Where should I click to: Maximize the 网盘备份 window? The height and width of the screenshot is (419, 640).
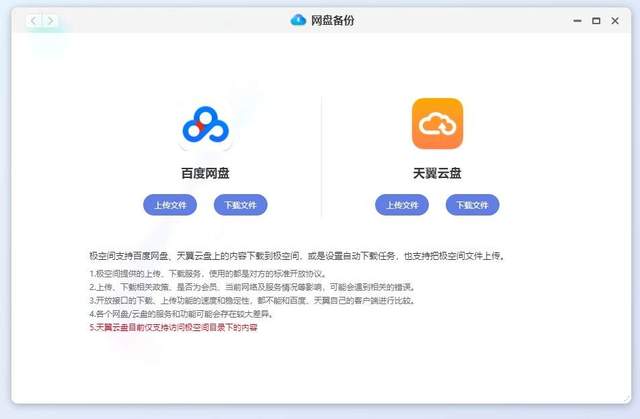[x=596, y=21]
